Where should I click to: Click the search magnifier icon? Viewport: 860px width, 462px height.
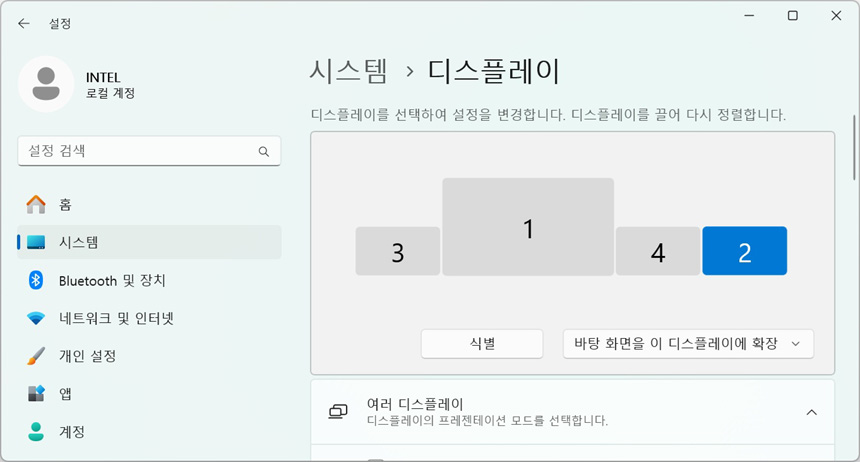click(x=264, y=152)
